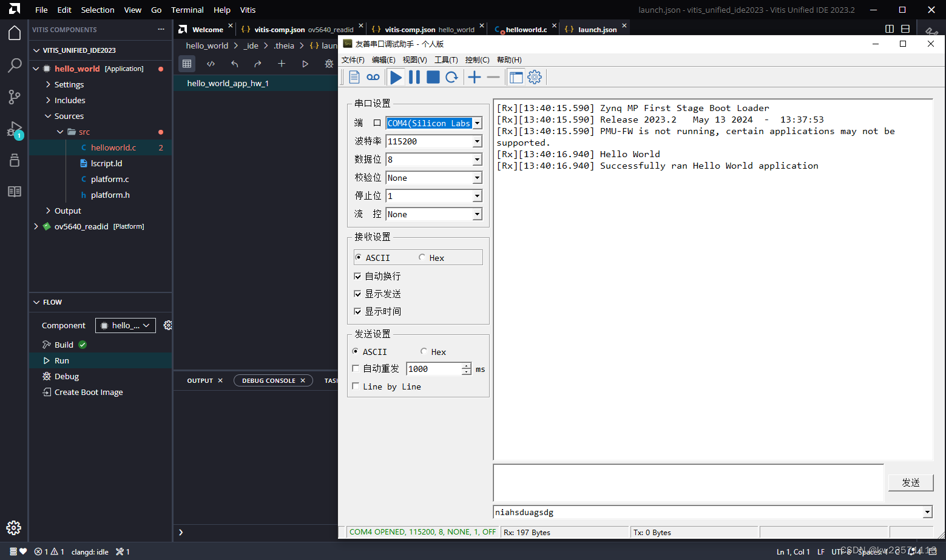This screenshot has width=946, height=560.
Task: Switch launch.json editor to table view icon
Action: pyautogui.click(x=187, y=64)
